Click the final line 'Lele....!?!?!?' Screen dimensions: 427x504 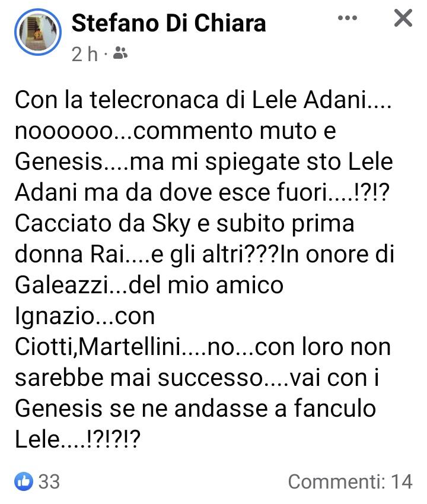coord(78,439)
